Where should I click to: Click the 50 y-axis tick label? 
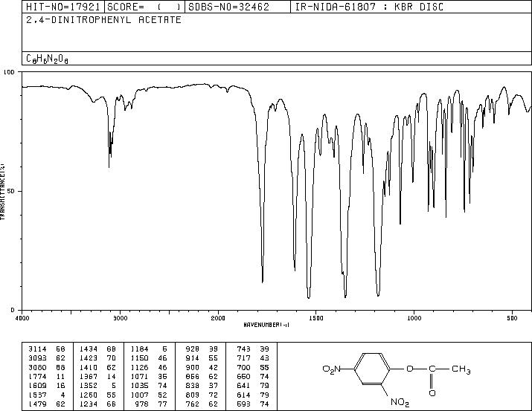click(x=11, y=192)
